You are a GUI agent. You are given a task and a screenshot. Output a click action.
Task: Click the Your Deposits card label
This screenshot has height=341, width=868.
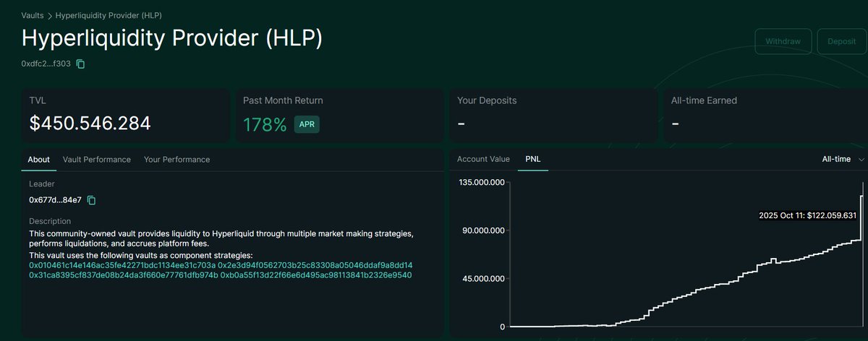pyautogui.click(x=487, y=100)
